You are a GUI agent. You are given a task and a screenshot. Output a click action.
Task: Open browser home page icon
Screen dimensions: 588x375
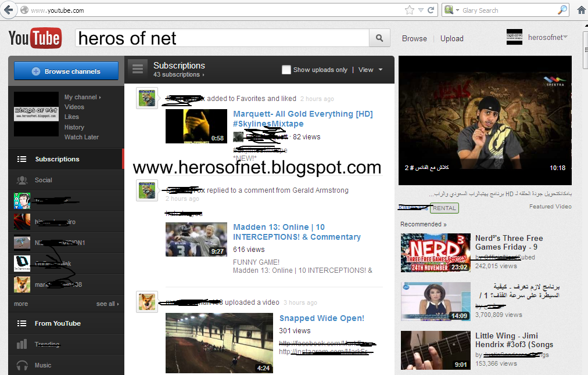tap(581, 10)
